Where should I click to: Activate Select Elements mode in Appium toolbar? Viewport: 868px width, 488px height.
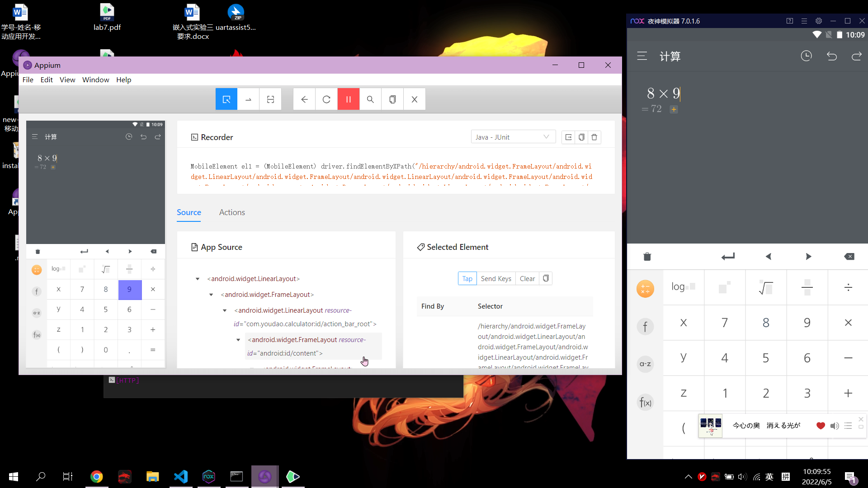(226, 99)
